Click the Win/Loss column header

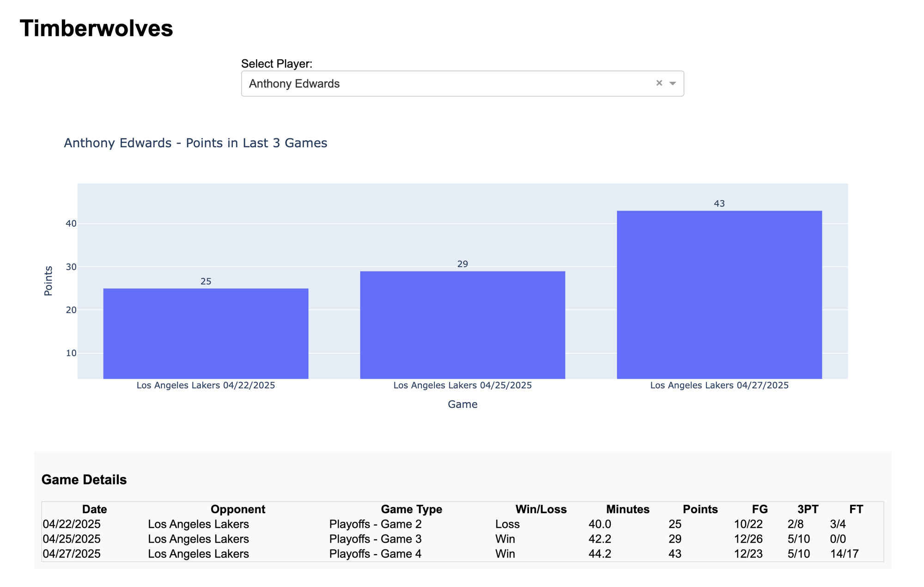pos(541,509)
